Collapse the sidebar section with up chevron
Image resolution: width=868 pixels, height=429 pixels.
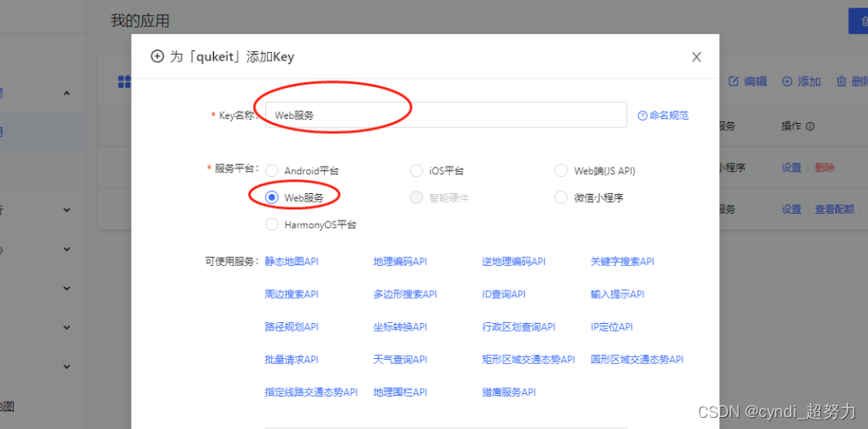[67, 93]
